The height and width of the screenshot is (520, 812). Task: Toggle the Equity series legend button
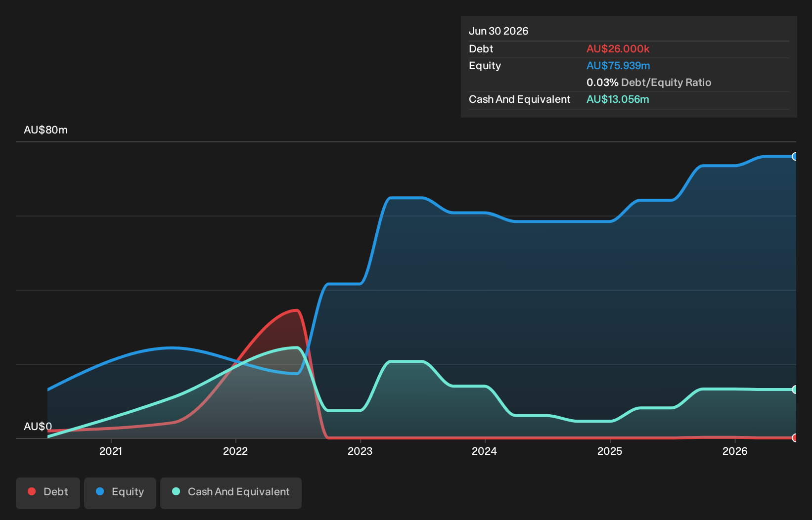tap(120, 493)
